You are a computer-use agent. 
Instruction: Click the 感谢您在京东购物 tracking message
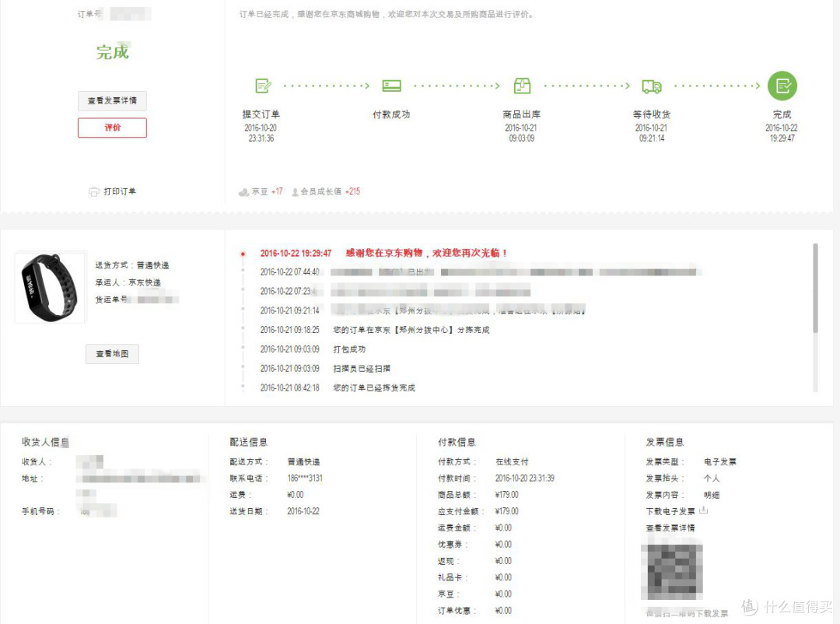(426, 253)
